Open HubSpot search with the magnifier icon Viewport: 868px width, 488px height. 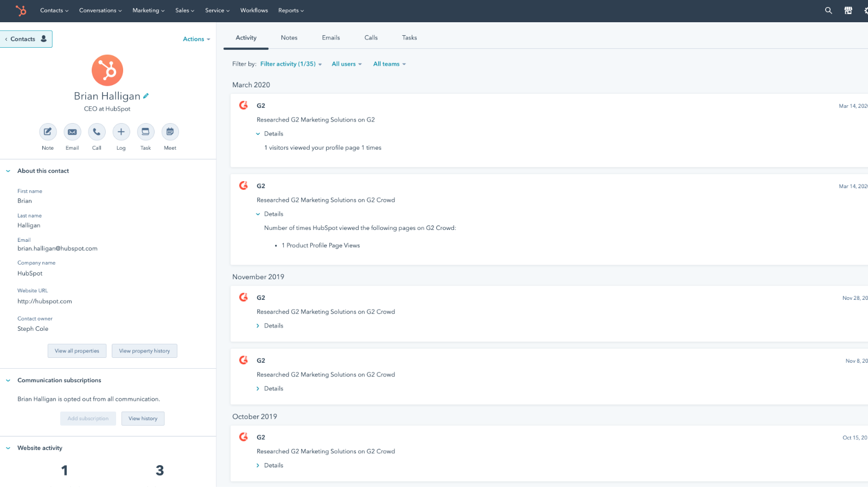tap(828, 10)
